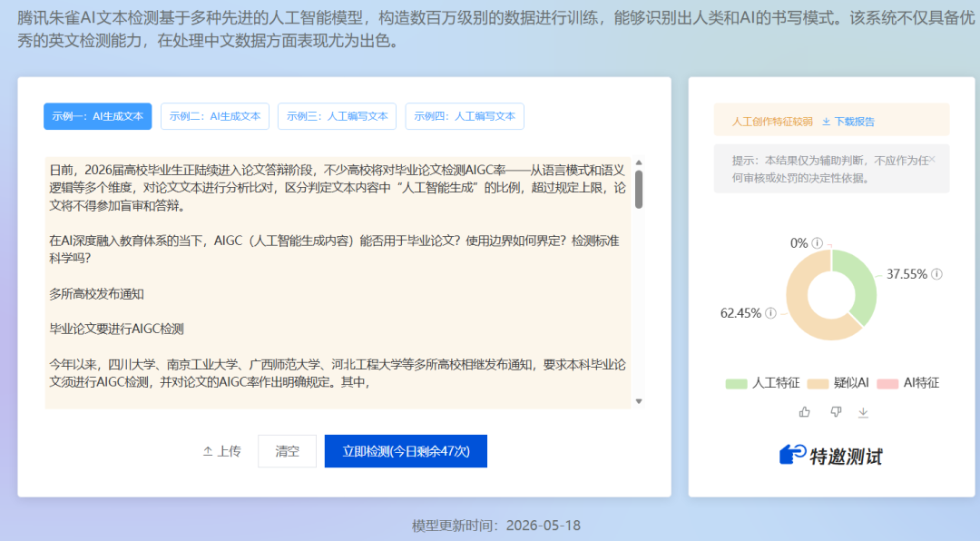Select the 示例二：AI生成文本 tab

(x=215, y=116)
